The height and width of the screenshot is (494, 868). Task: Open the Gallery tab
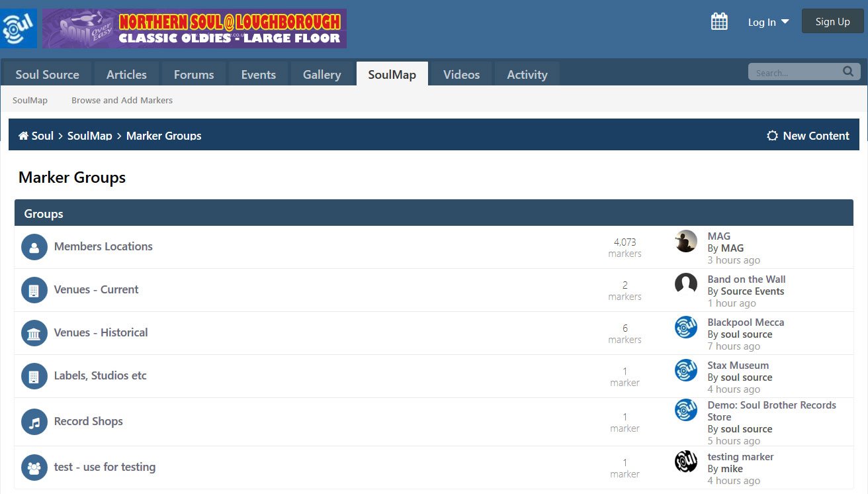pos(322,74)
